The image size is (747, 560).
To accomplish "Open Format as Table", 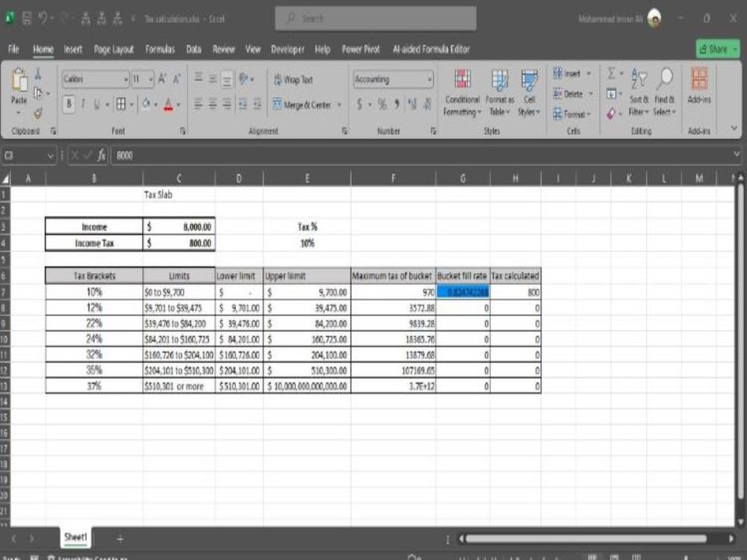I will click(x=500, y=93).
